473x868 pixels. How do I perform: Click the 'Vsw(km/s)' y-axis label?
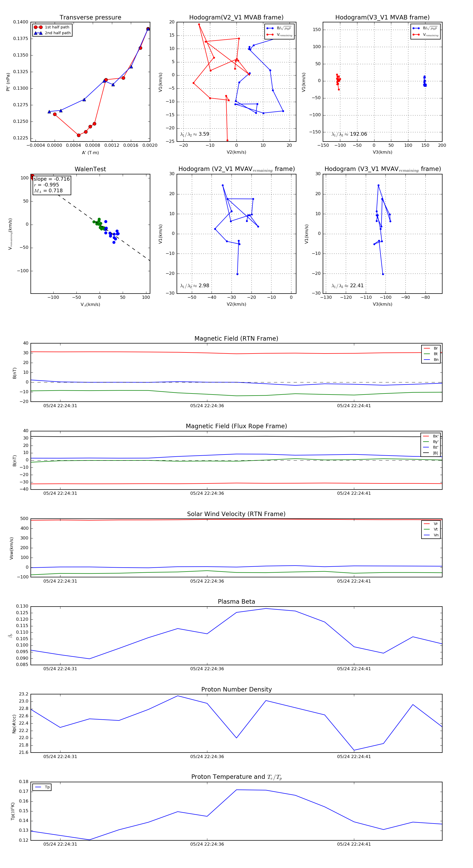[x=12, y=548]
